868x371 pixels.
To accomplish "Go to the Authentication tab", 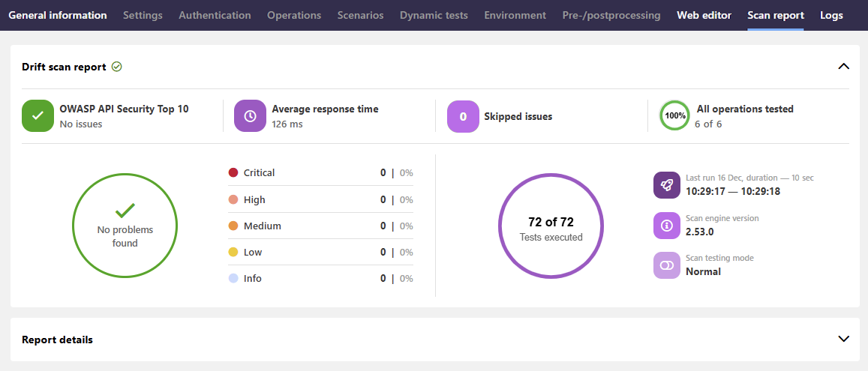I will click(215, 15).
